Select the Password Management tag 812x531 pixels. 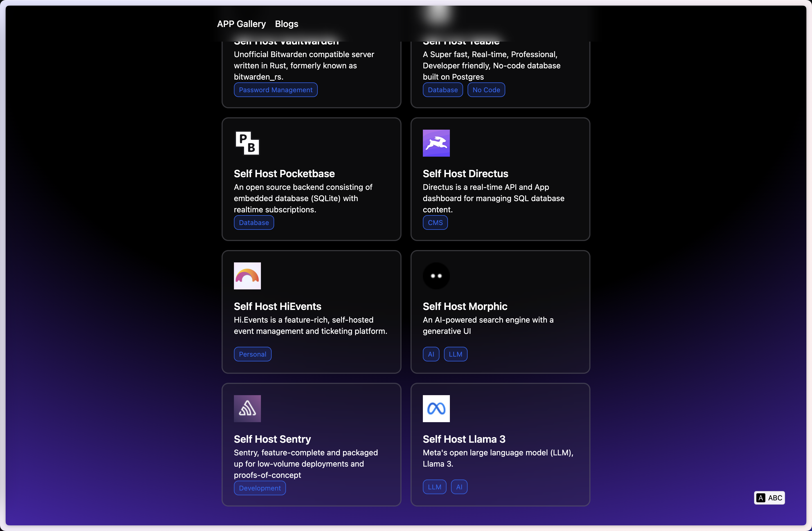pos(276,90)
